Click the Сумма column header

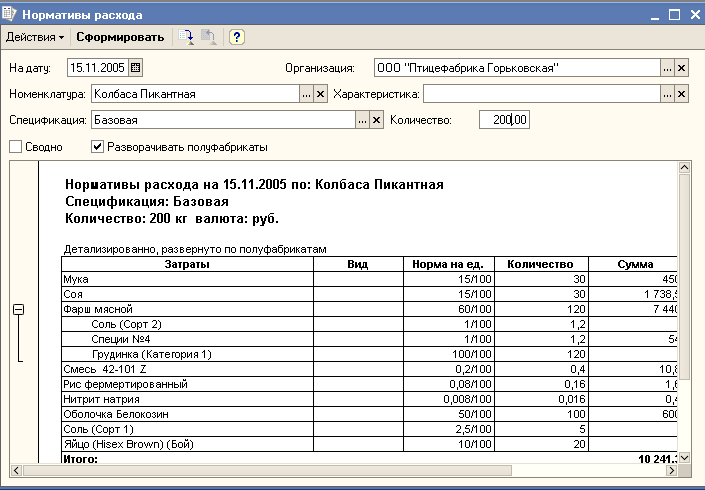tap(633, 264)
